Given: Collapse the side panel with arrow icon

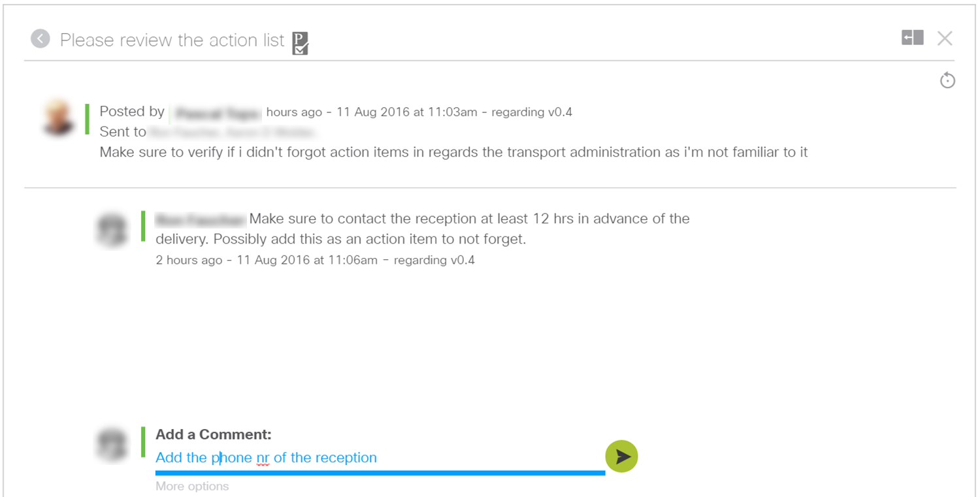Looking at the screenshot, I should [913, 38].
